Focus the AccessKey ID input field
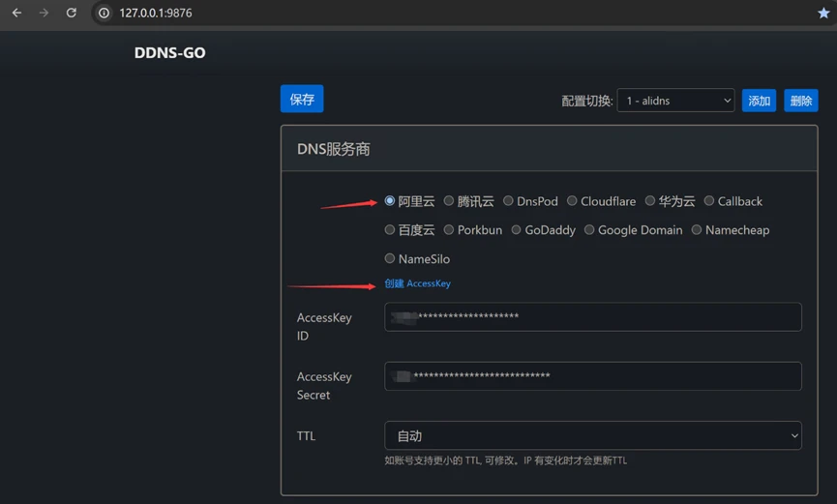The height and width of the screenshot is (504, 837). coord(592,316)
